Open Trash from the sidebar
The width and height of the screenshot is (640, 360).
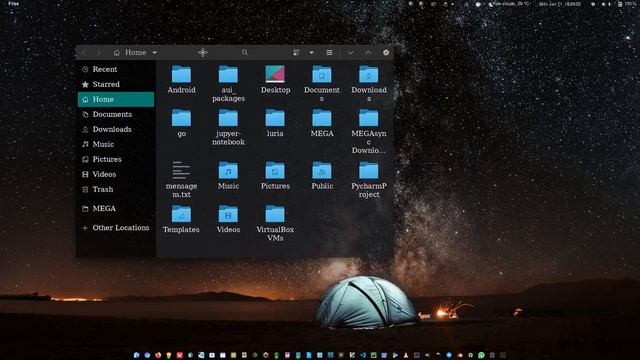pos(116,189)
